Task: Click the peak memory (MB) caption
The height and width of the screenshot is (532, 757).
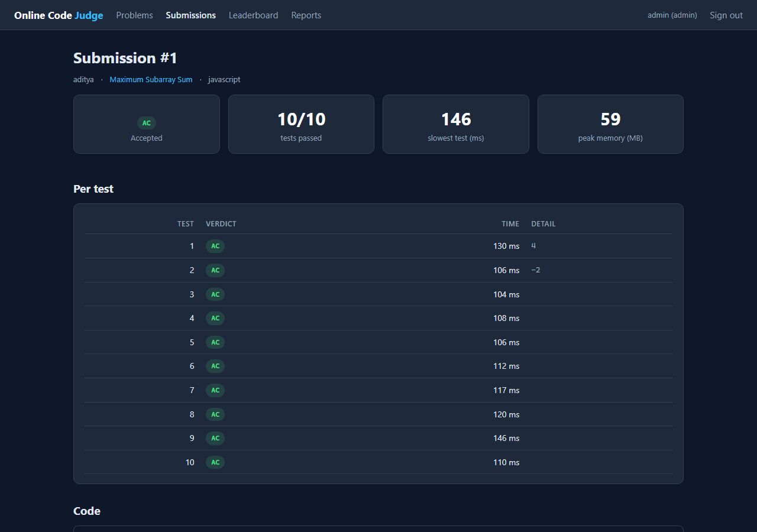Action: tap(610, 138)
